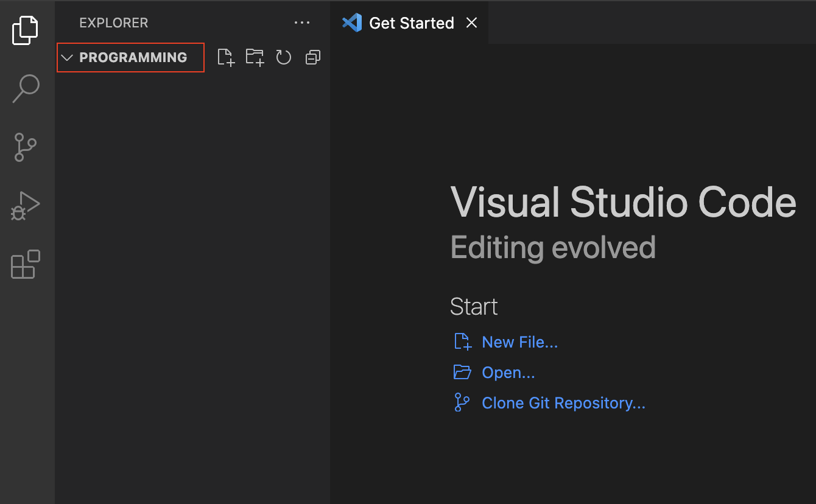Close the Get Started tab

pos(471,23)
